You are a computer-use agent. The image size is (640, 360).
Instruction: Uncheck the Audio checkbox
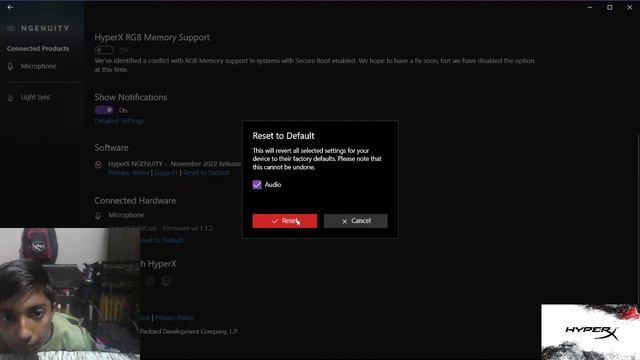[x=257, y=184]
